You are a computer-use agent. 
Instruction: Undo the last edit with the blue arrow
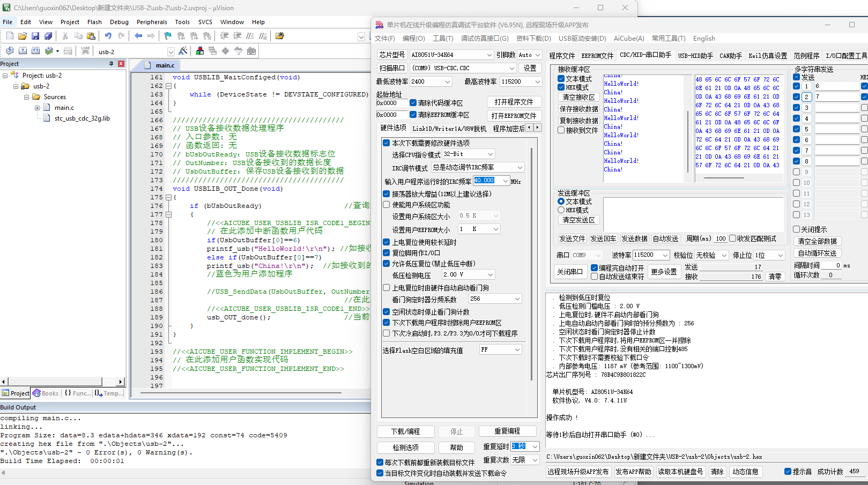coord(108,36)
